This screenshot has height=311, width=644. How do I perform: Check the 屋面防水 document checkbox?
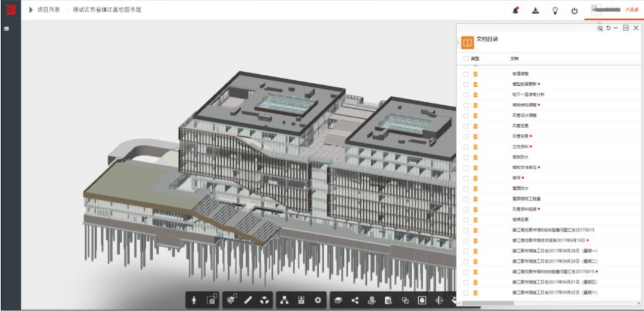click(x=466, y=189)
